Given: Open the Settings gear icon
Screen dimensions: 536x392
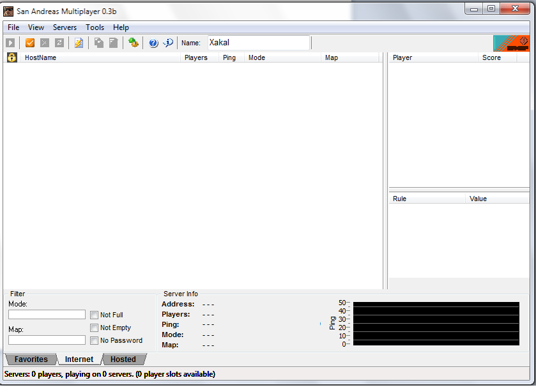Looking at the screenshot, I should click(133, 43).
